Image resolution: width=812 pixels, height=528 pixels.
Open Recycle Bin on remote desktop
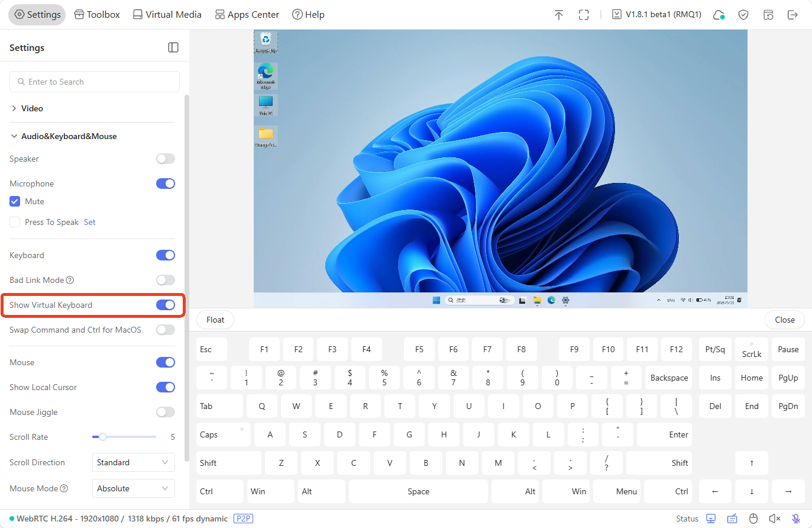click(x=266, y=42)
